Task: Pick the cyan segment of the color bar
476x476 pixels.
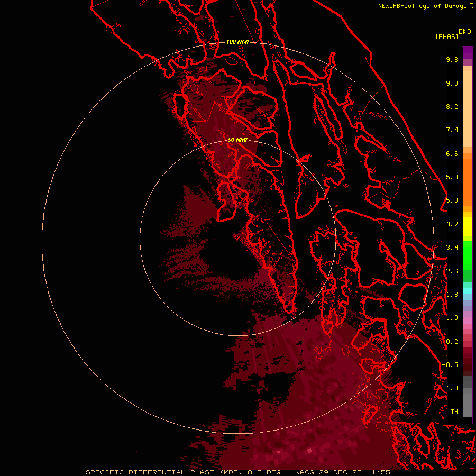Action: (x=467, y=290)
